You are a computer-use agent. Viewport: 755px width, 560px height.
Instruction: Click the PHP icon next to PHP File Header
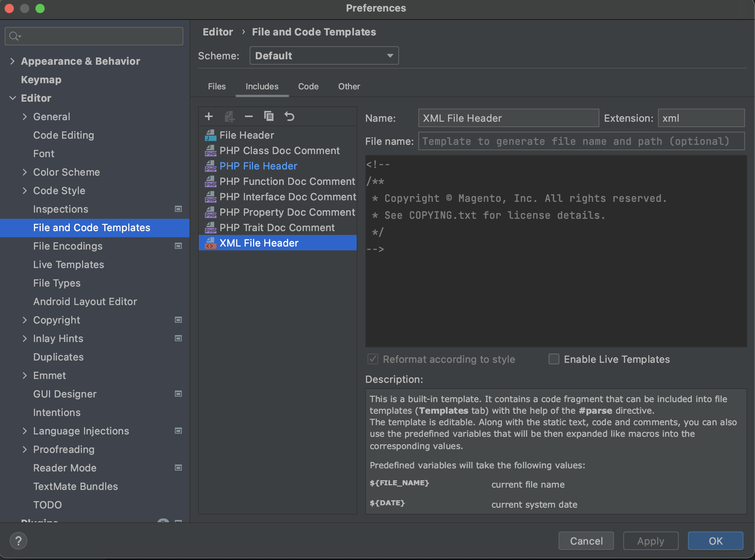210,166
